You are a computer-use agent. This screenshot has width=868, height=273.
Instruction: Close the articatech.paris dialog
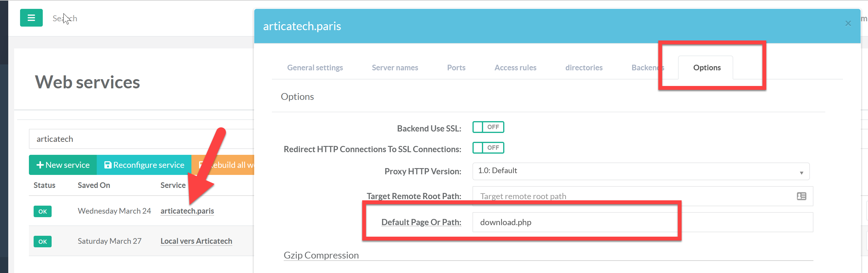coord(848,23)
